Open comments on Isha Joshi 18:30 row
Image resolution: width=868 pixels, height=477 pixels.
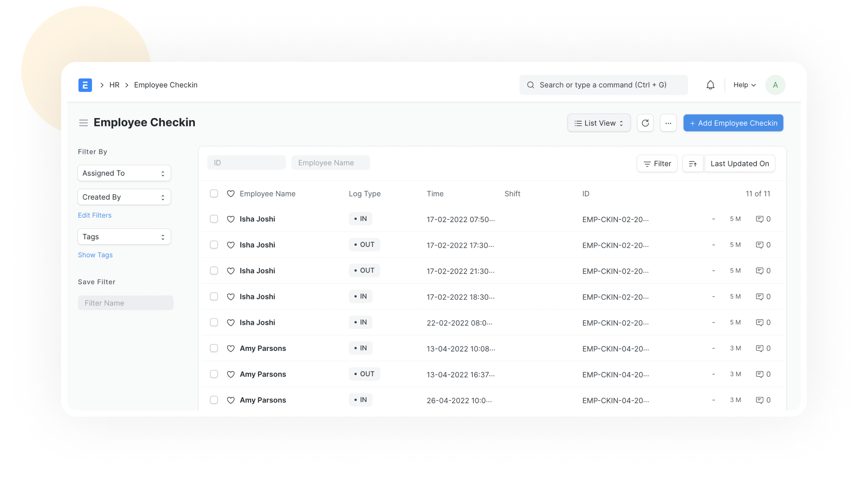click(x=763, y=297)
